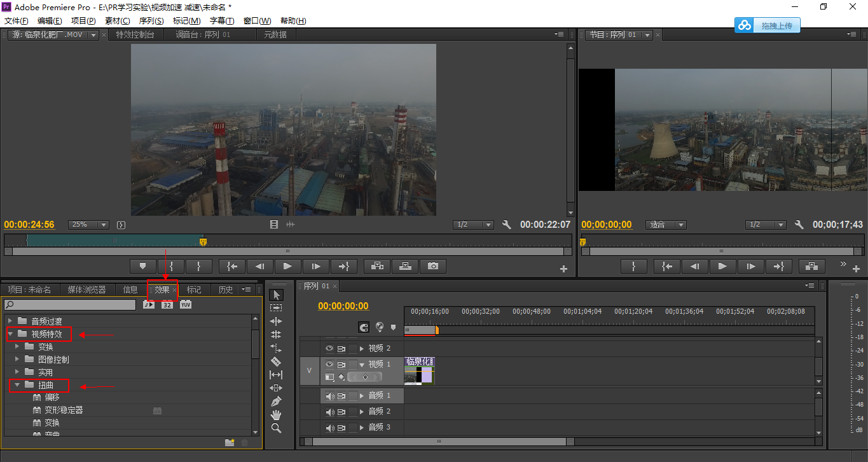Mark In point in source monitor
This screenshot has width=868, height=462.
click(x=170, y=266)
